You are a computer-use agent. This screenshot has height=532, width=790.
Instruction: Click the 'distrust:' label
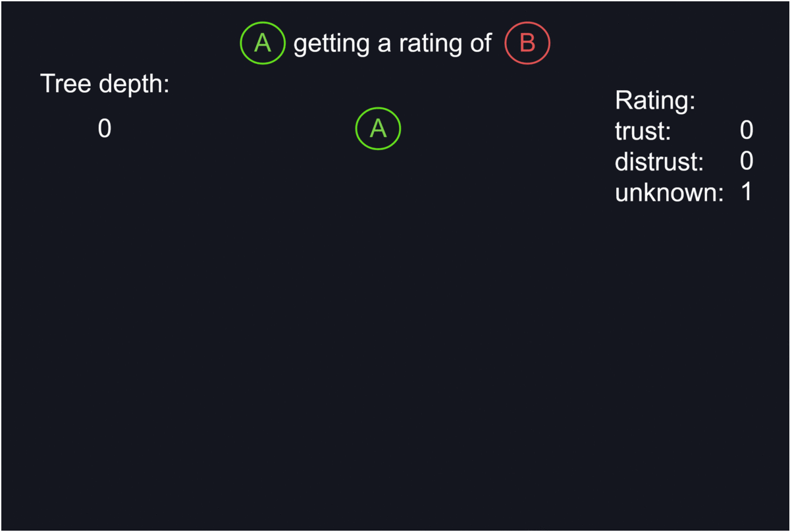tap(659, 162)
